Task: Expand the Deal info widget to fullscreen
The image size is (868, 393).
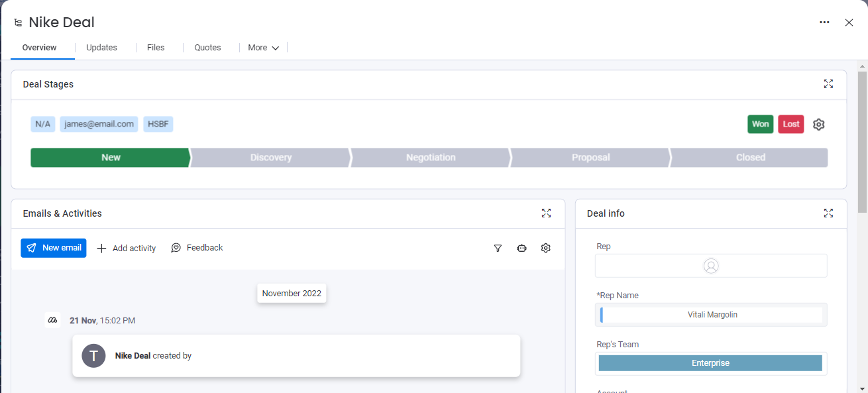Action: click(828, 213)
